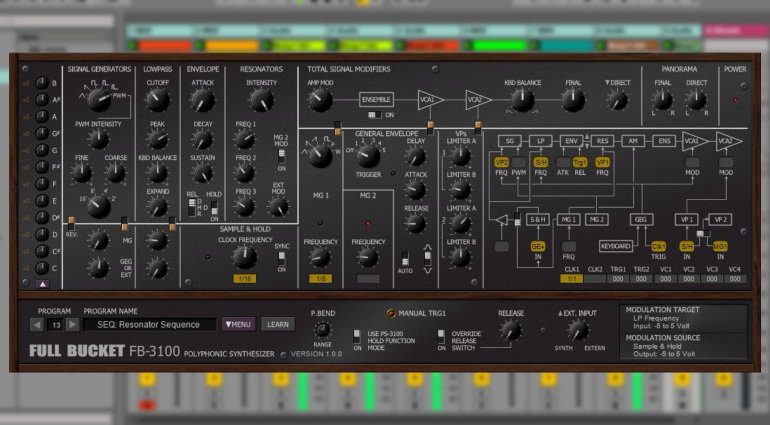The image size is (770, 425).
Task: Click the previous program arrow button
Action: tap(37, 324)
